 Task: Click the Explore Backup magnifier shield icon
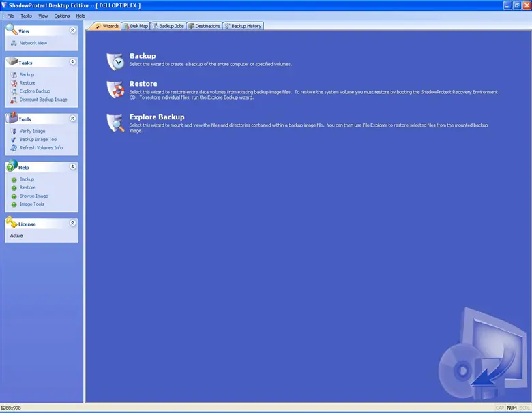click(x=116, y=123)
